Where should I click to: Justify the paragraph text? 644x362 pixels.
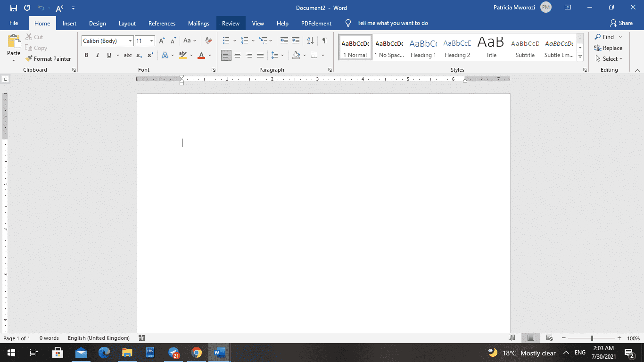tap(260, 55)
